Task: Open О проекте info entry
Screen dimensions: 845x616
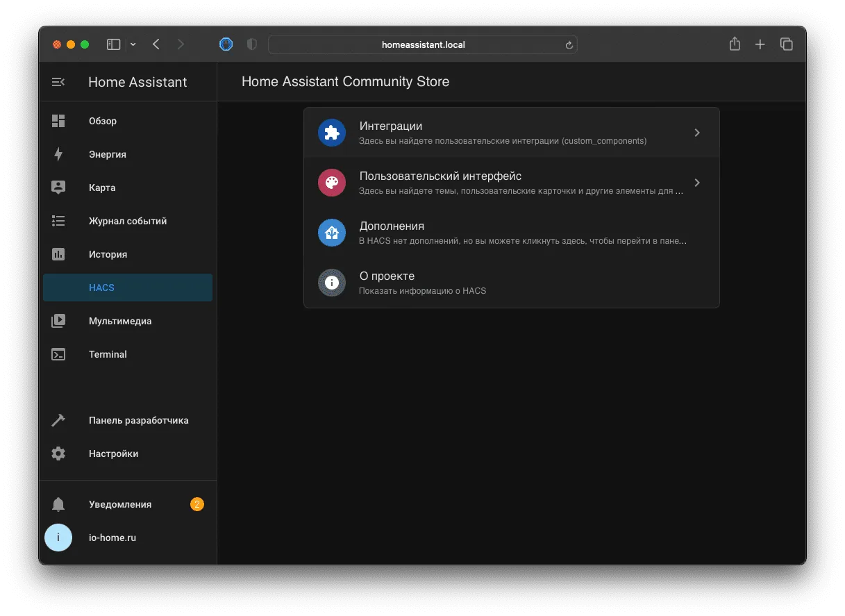Action: (512, 283)
